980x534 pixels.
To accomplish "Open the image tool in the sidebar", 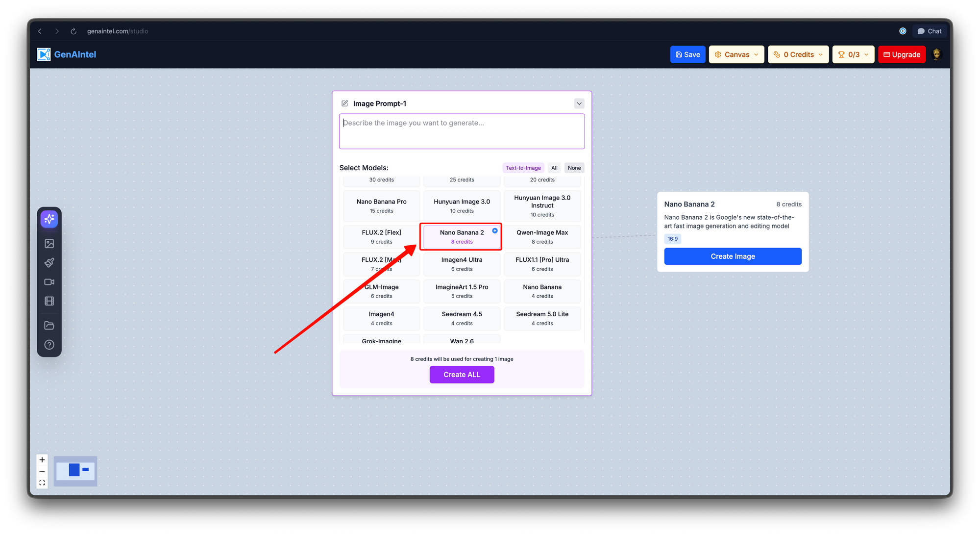I will (49, 244).
